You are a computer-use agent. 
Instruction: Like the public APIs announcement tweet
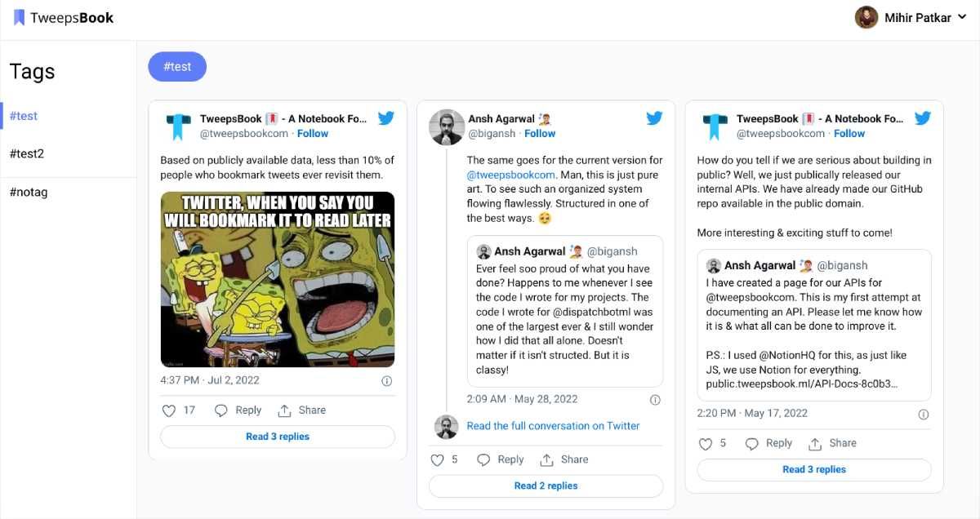pyautogui.click(x=704, y=443)
